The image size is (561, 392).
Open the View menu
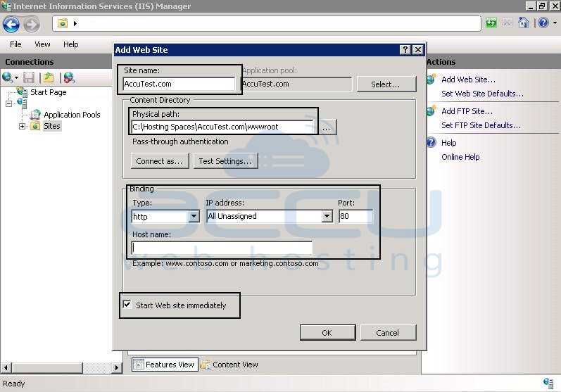[x=42, y=44]
